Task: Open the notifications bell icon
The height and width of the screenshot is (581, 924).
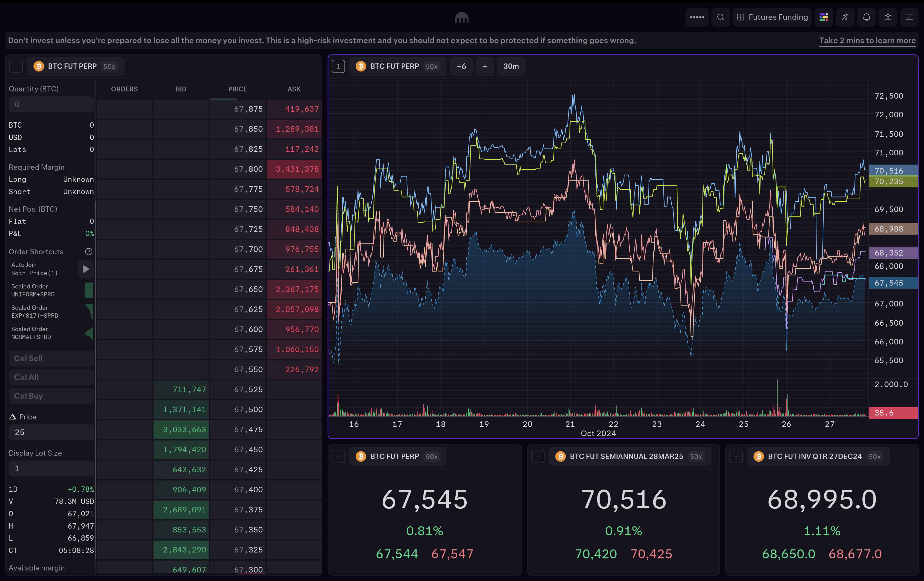Action: pyautogui.click(x=867, y=17)
